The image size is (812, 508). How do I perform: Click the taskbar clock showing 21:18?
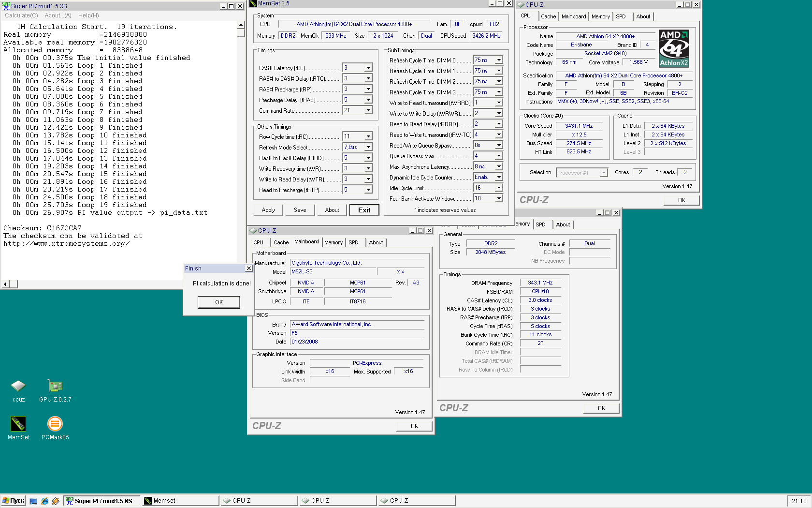click(x=799, y=501)
